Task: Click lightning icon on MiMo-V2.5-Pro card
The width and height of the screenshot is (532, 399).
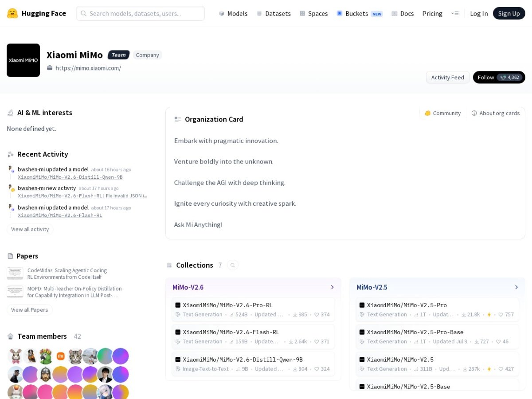Action: 489,315
